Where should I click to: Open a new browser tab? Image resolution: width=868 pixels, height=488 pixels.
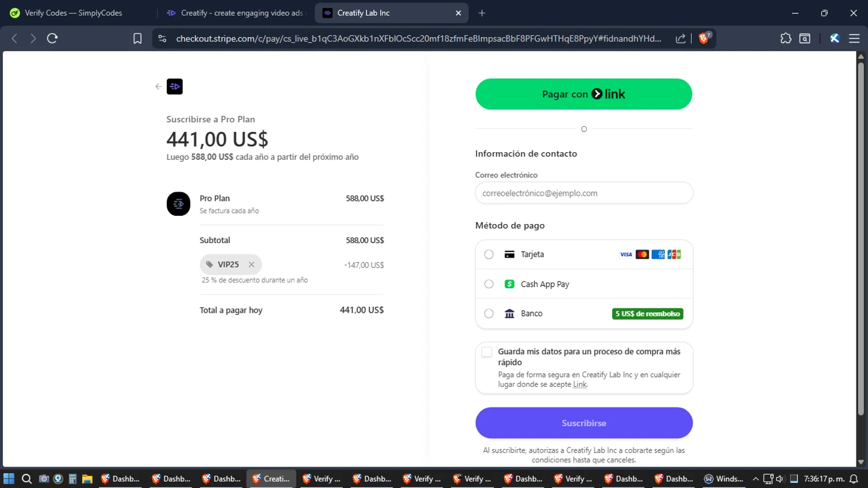[x=482, y=13]
